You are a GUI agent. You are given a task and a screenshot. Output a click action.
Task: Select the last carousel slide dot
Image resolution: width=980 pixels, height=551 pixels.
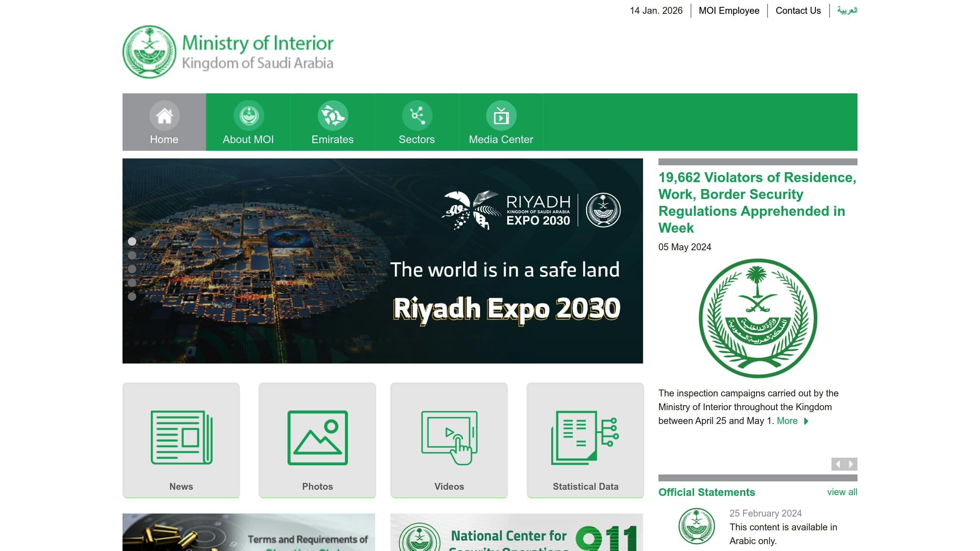[x=132, y=297]
